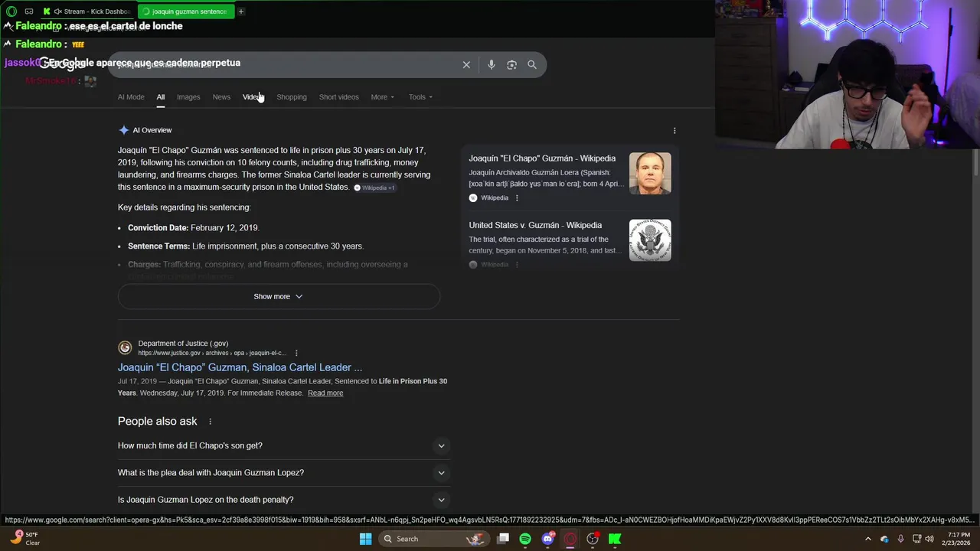980x551 pixels.
Task: Switch to Stream - Kick Dashboard tab
Action: point(87,11)
